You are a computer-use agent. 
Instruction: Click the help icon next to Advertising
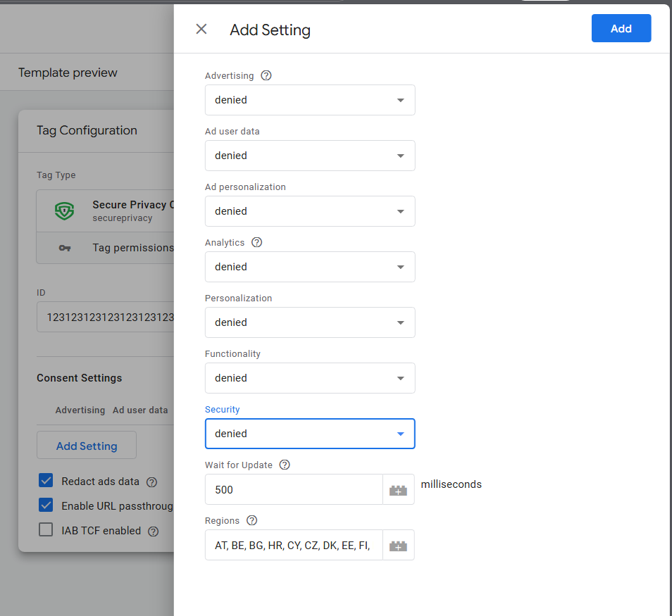[266, 75]
